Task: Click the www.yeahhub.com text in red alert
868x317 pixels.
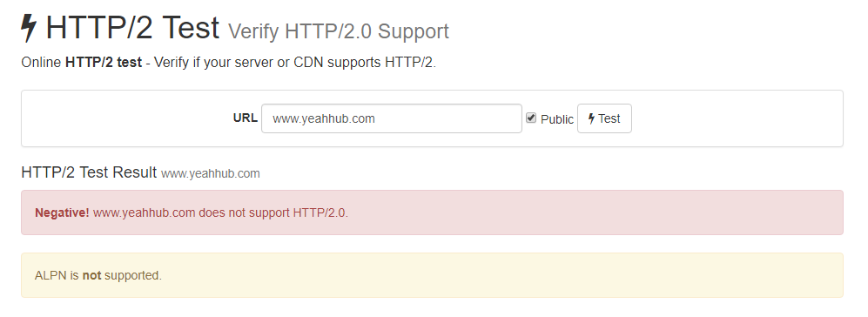Action: tap(145, 212)
